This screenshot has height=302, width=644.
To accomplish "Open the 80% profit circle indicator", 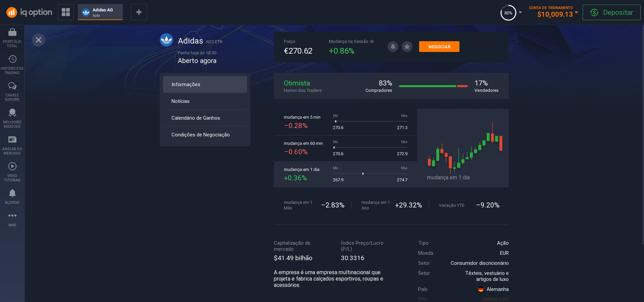I will pos(508,13).
